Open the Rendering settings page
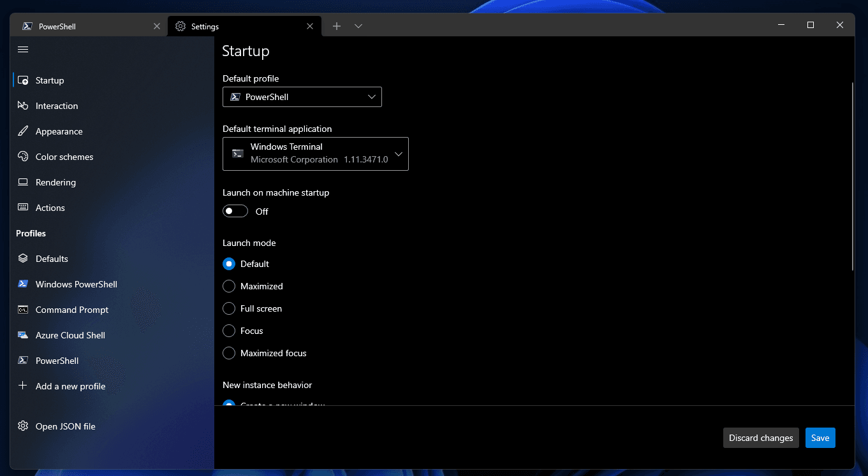 click(x=113, y=182)
